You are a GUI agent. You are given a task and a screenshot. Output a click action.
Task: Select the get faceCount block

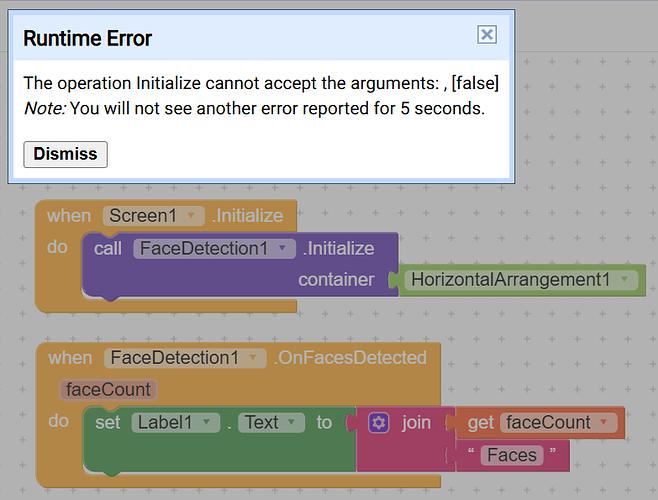(x=480, y=422)
